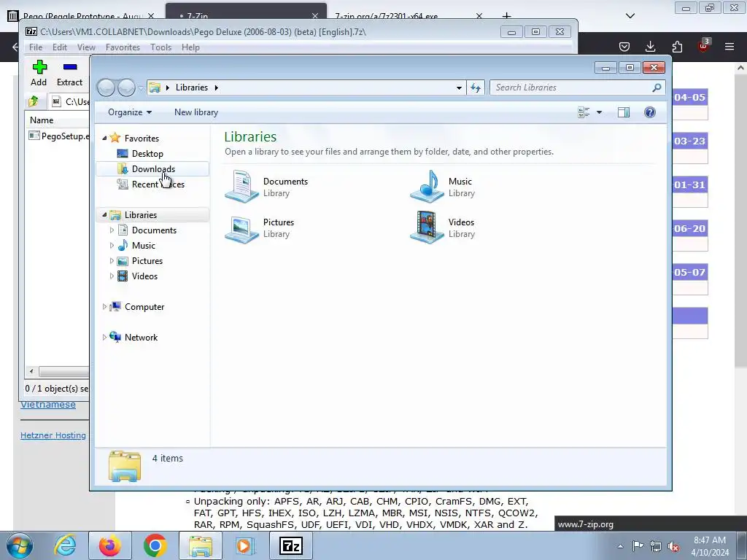This screenshot has width=747, height=560.
Task: Open 7-Zip File menu
Action: click(x=36, y=47)
